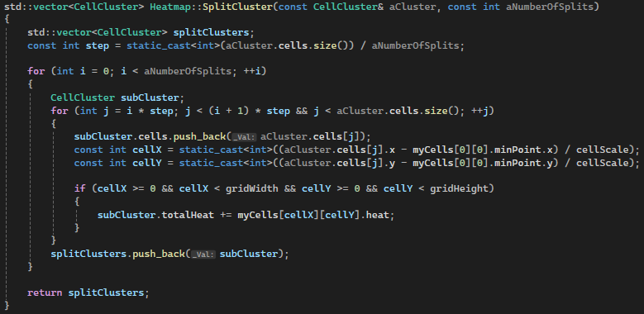Click the cellY variable declaration
The width and height of the screenshot is (644, 314).
(144, 163)
